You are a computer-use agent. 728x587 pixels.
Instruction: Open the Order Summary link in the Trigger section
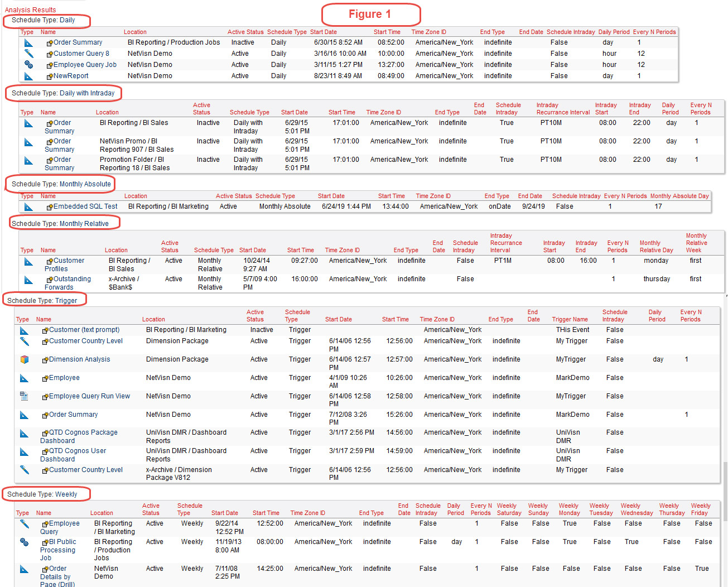[74, 415]
